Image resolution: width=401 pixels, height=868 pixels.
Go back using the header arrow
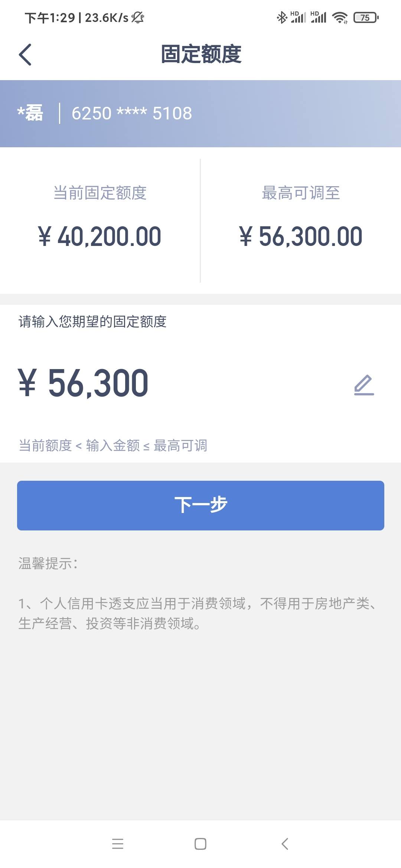(25, 55)
